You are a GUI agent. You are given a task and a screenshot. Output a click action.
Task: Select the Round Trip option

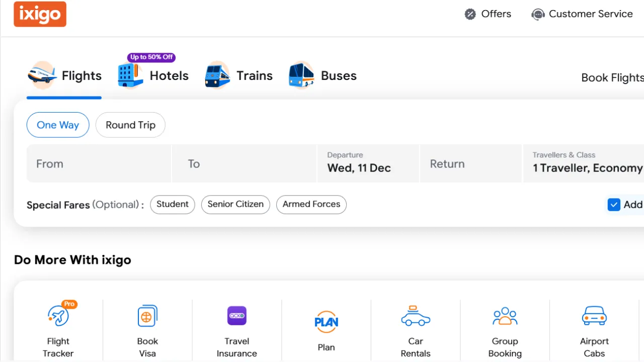point(130,125)
